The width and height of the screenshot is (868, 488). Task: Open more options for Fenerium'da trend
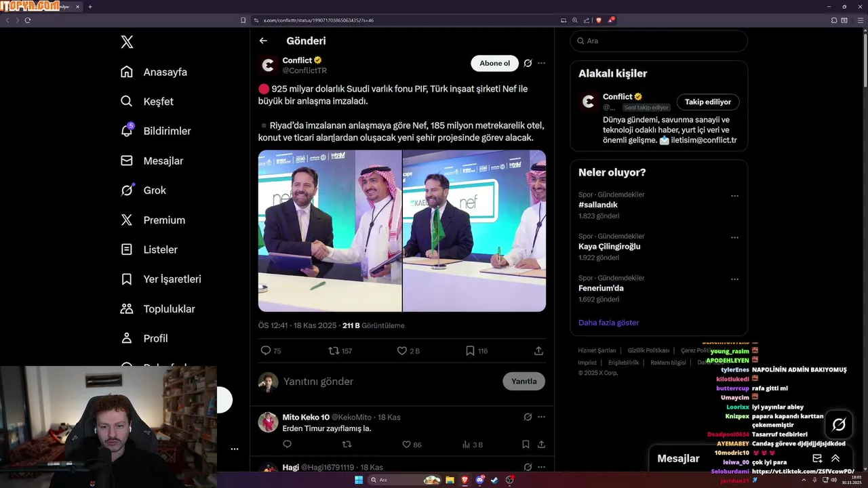pos(734,279)
